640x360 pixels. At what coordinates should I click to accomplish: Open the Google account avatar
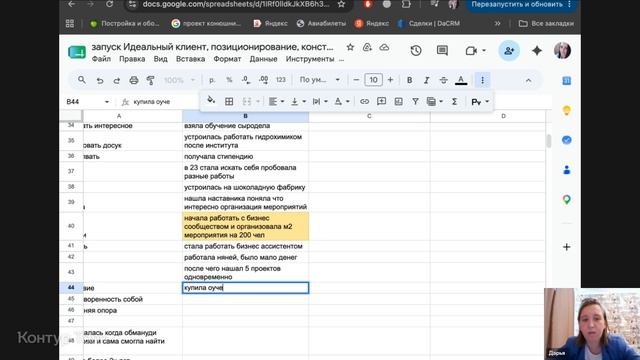[562, 51]
